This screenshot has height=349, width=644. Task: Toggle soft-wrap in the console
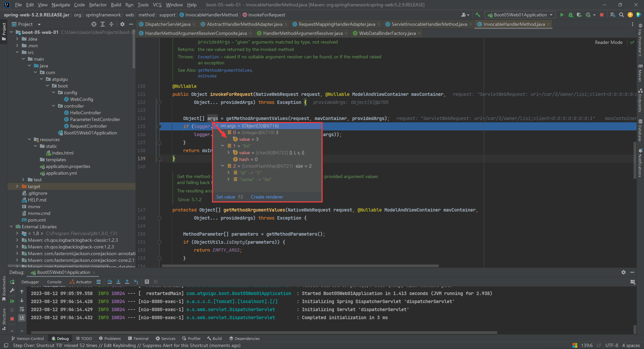[x=22, y=309]
